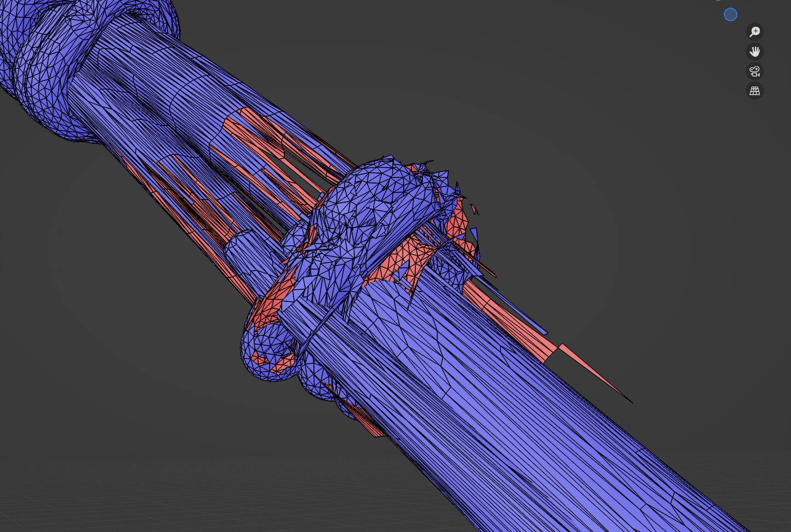Click the zoom magnifier viewport icon
Viewport: 791px width, 532px height.
(x=755, y=32)
